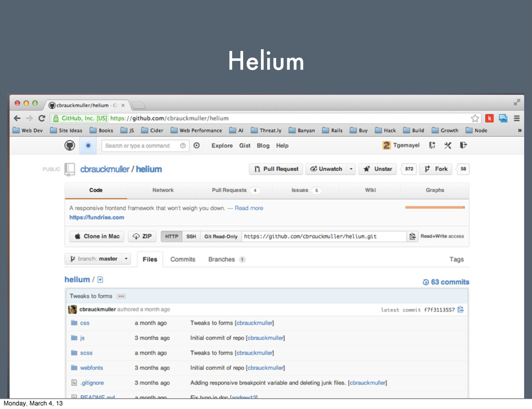Image resolution: width=532 pixels, height=409 pixels.
Task: Click the sign out icon
Action: [463, 145]
